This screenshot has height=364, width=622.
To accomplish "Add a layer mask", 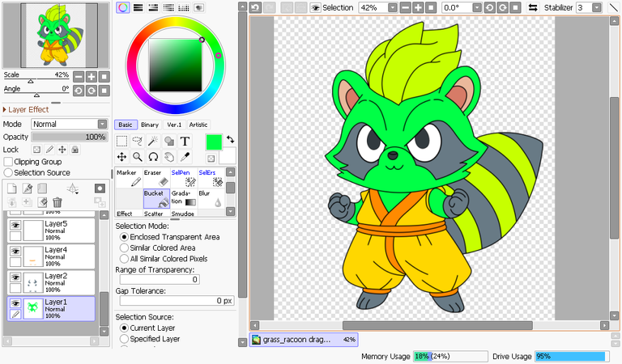I will click(x=100, y=188).
